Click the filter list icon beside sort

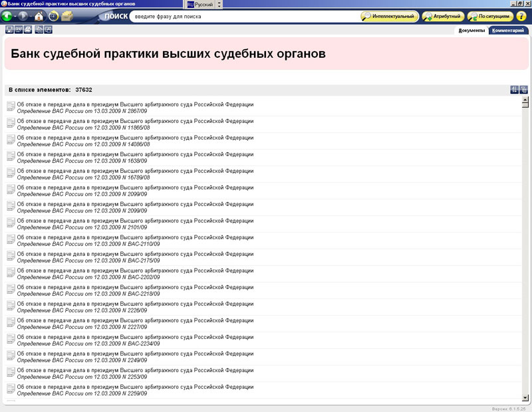click(524, 90)
